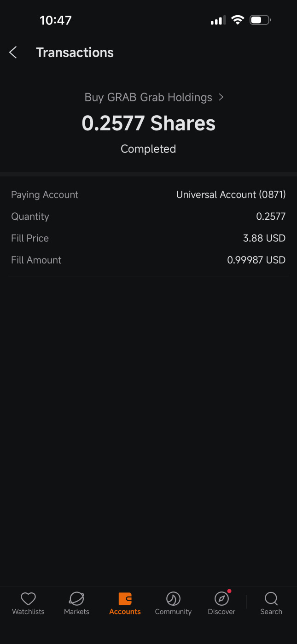Tap the Fill Price row
This screenshot has height=644, width=297.
pyautogui.click(x=148, y=238)
